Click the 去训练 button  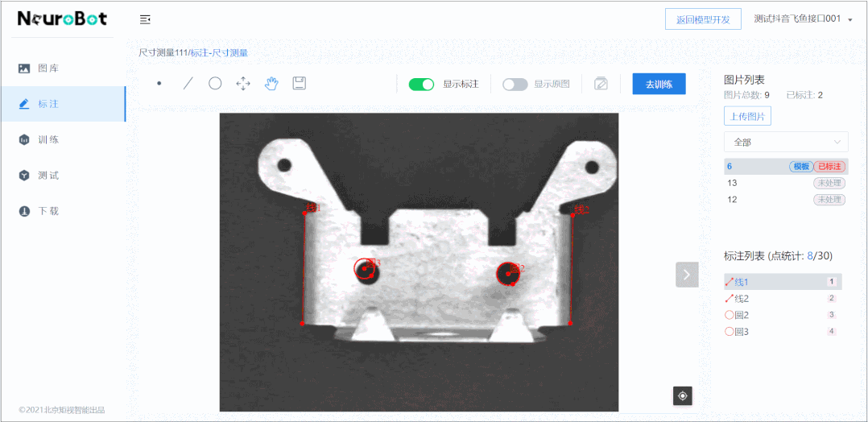(x=659, y=84)
